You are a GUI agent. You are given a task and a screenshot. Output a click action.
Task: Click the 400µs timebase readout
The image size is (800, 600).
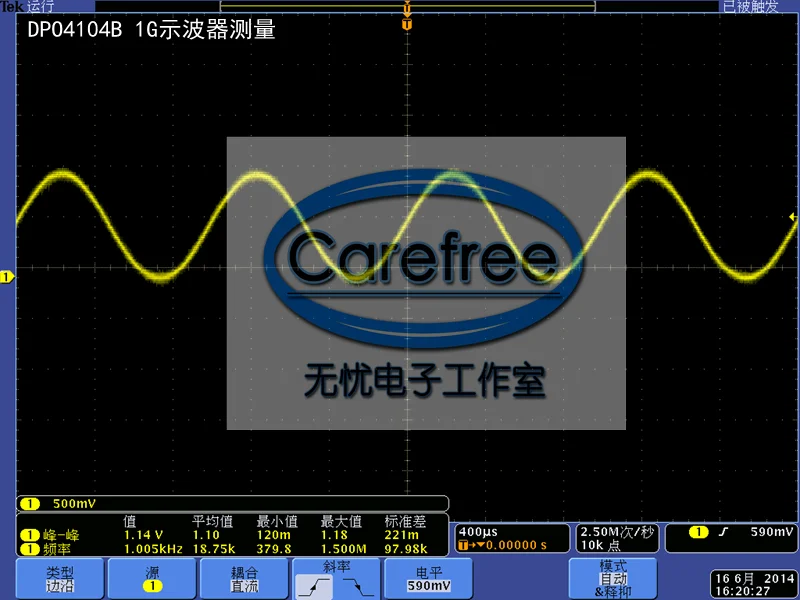pyautogui.click(x=478, y=532)
